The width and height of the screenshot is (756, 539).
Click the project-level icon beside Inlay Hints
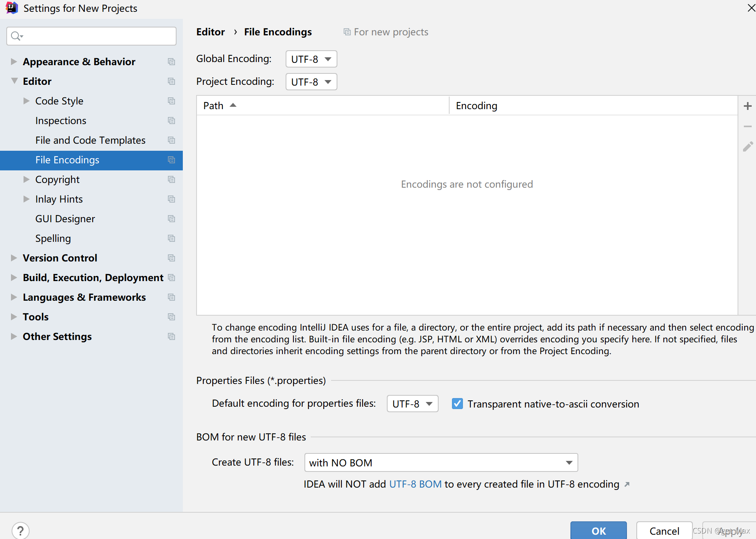[171, 199]
